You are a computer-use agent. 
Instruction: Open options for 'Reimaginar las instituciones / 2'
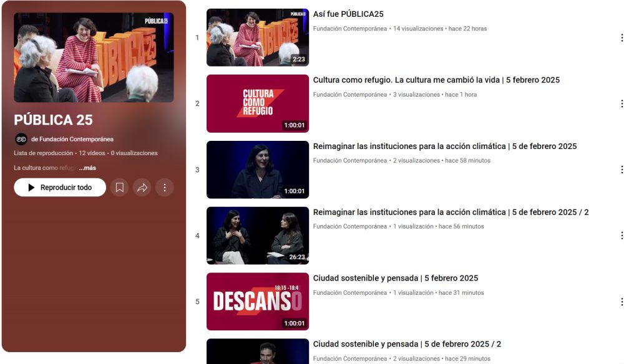622,235
